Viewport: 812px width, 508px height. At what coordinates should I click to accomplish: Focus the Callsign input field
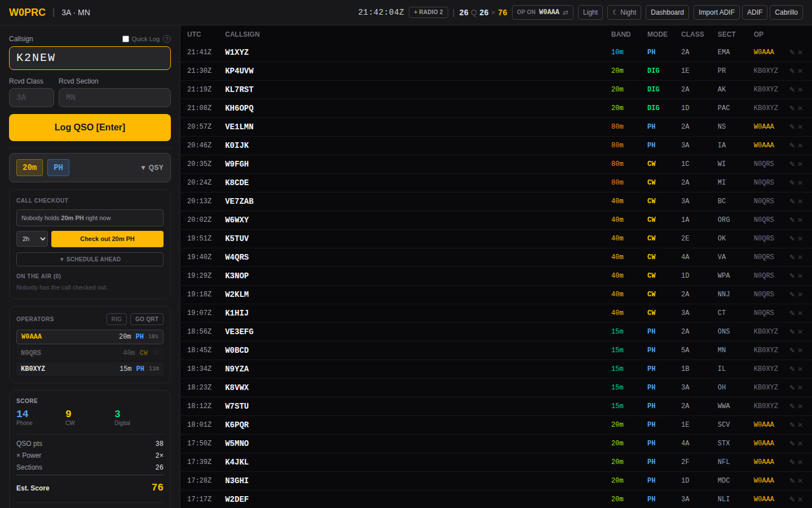coord(90,58)
